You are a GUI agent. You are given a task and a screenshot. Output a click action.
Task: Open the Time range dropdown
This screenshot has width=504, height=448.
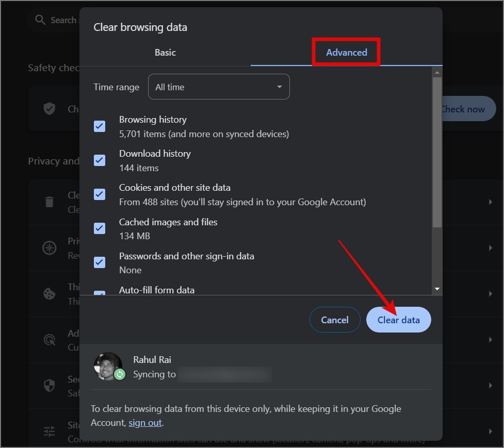(x=219, y=87)
